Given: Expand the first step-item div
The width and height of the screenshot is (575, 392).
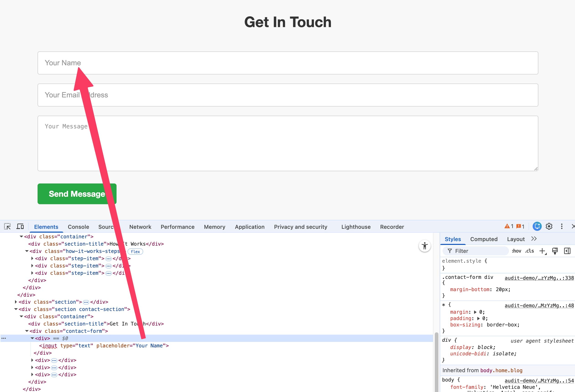Looking at the screenshot, I should coord(32,258).
